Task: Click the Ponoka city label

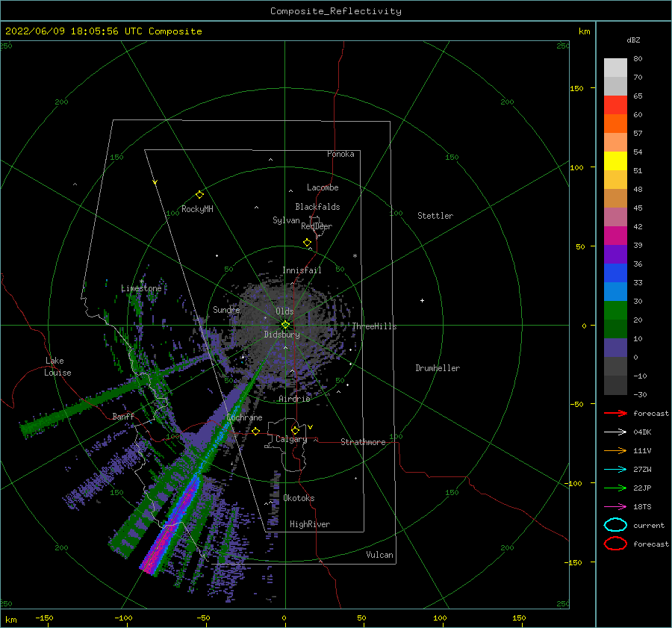Action: click(340, 154)
